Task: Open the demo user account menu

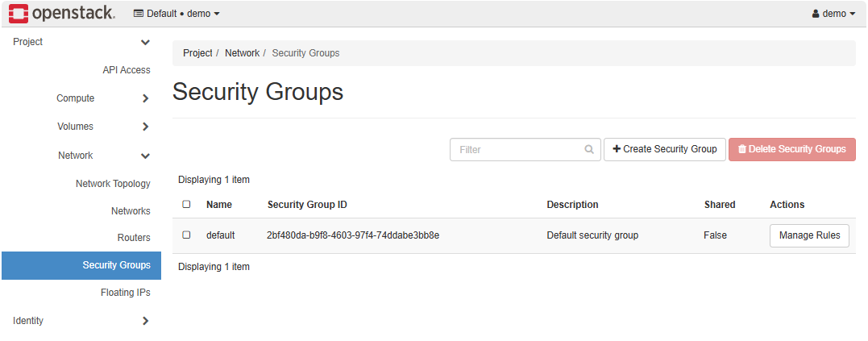Action: click(x=833, y=14)
